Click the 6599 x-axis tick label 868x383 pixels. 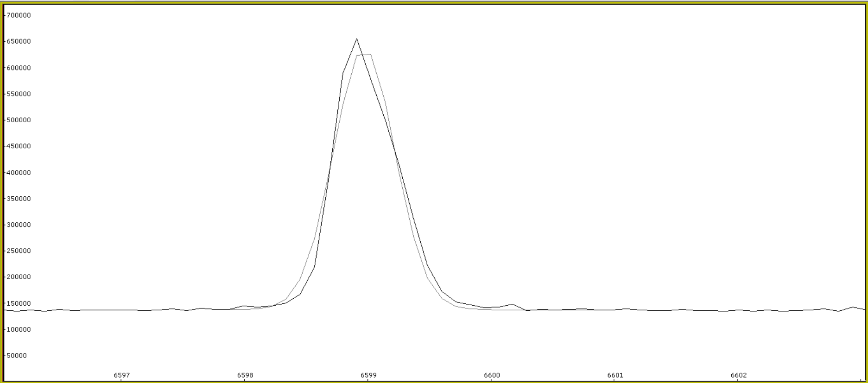click(x=368, y=375)
